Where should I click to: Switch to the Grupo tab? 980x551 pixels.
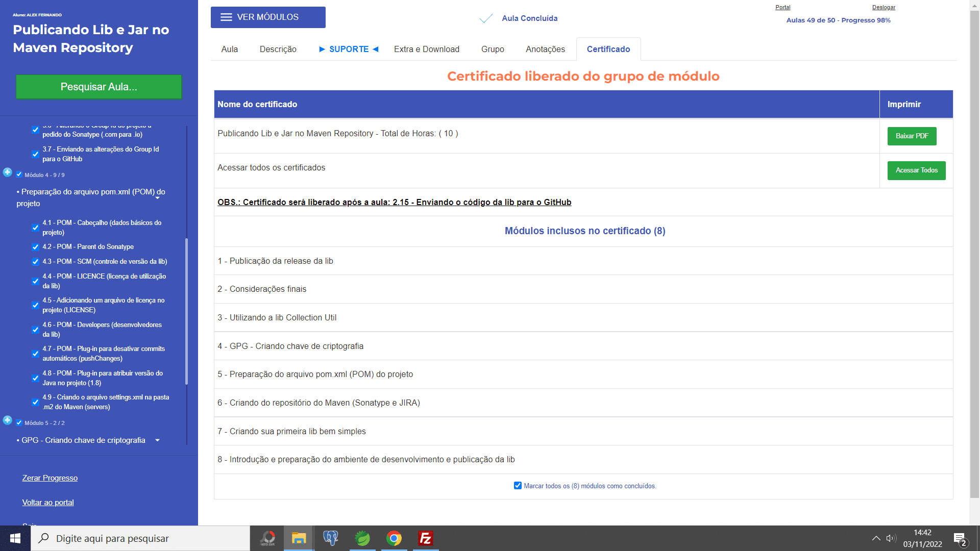[x=493, y=49]
